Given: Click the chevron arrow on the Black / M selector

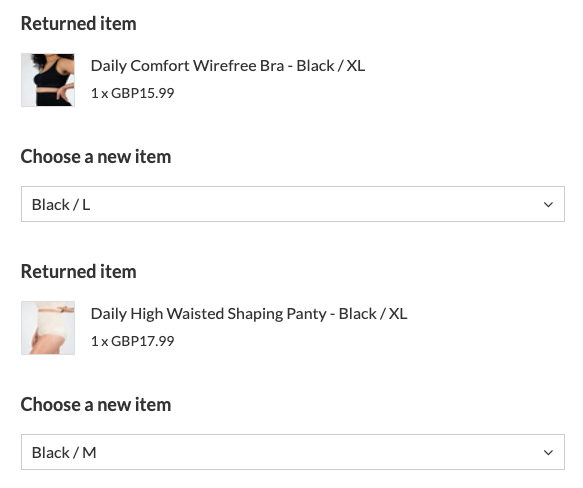Looking at the screenshot, I should click(x=548, y=453).
